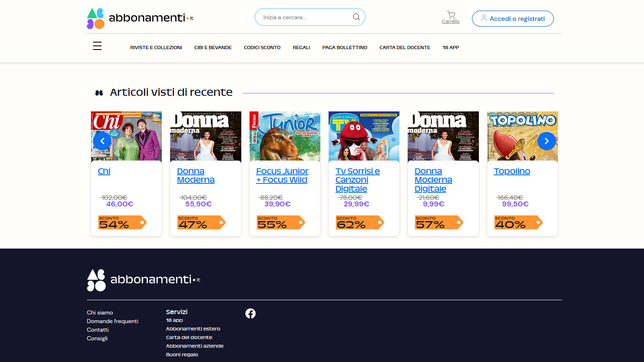Click the 40% sconto tag on Topolino
644x362 pixels.
click(x=518, y=222)
